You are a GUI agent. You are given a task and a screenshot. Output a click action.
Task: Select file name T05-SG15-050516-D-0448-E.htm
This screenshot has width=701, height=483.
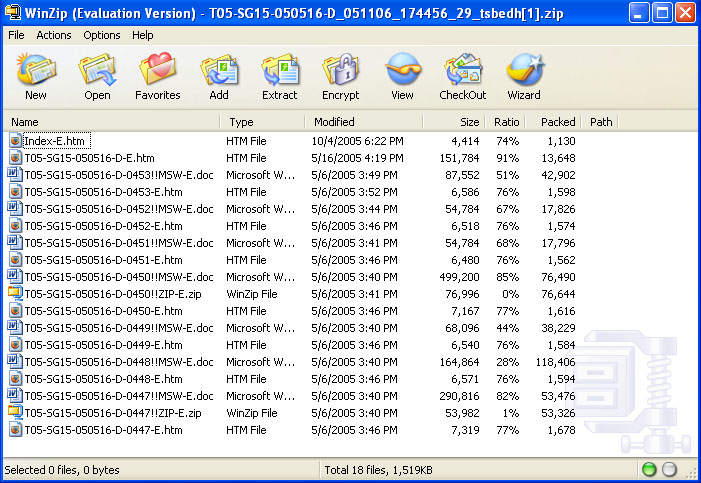(x=103, y=379)
